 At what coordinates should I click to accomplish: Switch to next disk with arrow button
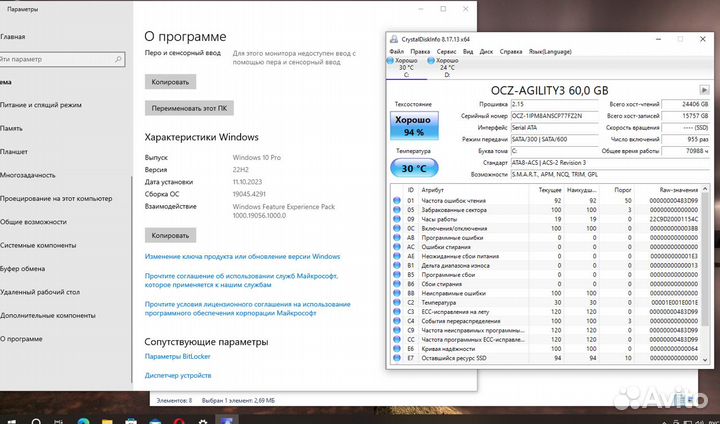click(x=704, y=90)
